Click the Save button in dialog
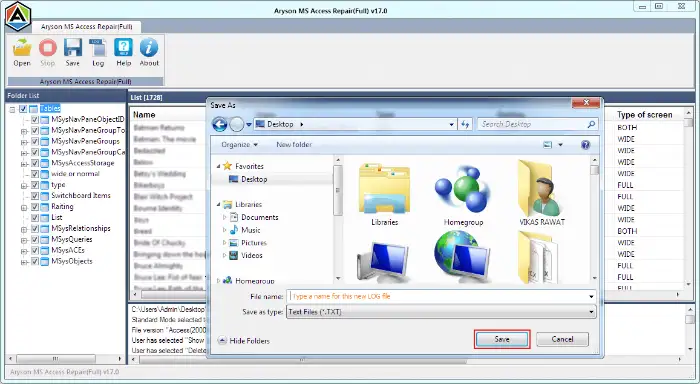Viewport: 700px width, 384px height. pyautogui.click(x=502, y=339)
